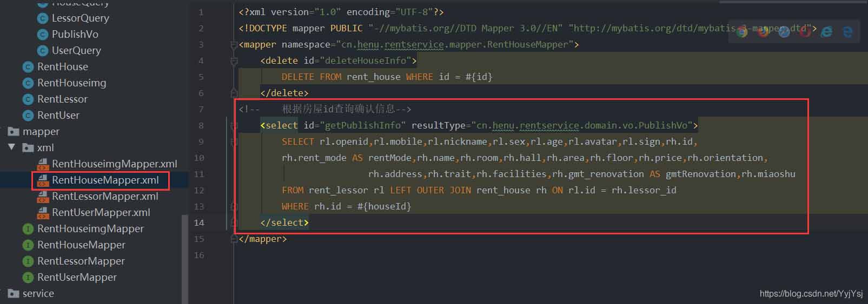Follow the mybatis DTD URL link
Viewport: 868px width, 304px height.
[x=690, y=28]
